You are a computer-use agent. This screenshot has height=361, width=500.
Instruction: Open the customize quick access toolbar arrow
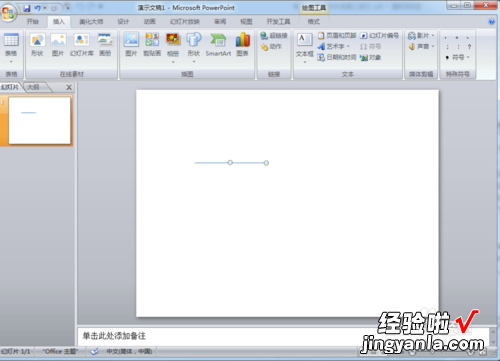click(68, 8)
